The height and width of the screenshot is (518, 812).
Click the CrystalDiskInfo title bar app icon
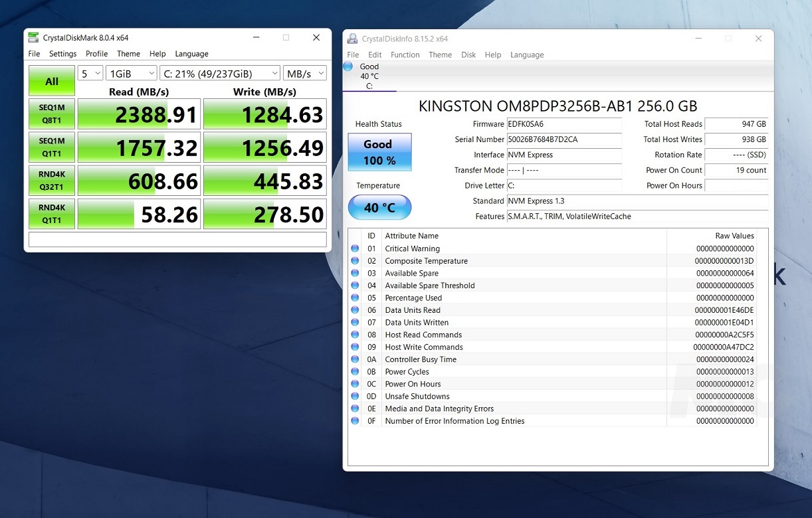(352, 39)
